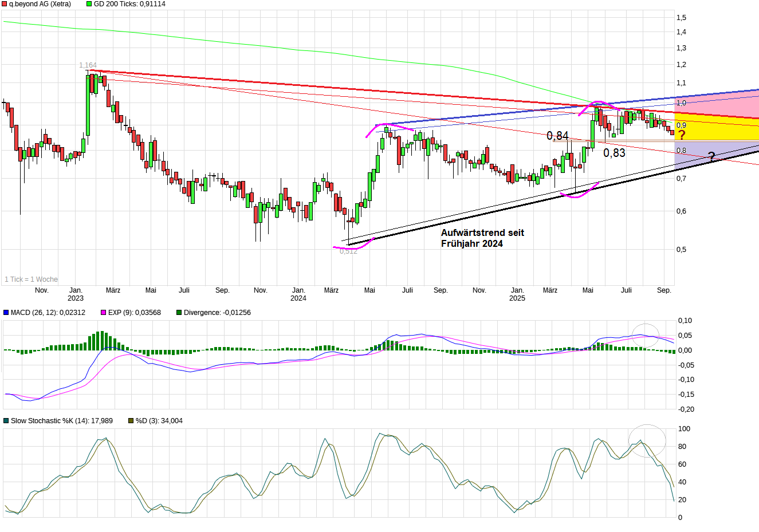
Task: Select the %D (3) legend icon
Action: tap(131, 421)
